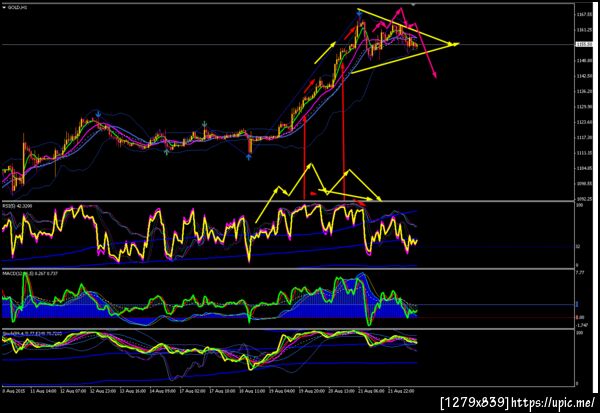Screen dimensions: 600x413
Task: Click the 1161.25 price axis label
Action: click(x=582, y=29)
